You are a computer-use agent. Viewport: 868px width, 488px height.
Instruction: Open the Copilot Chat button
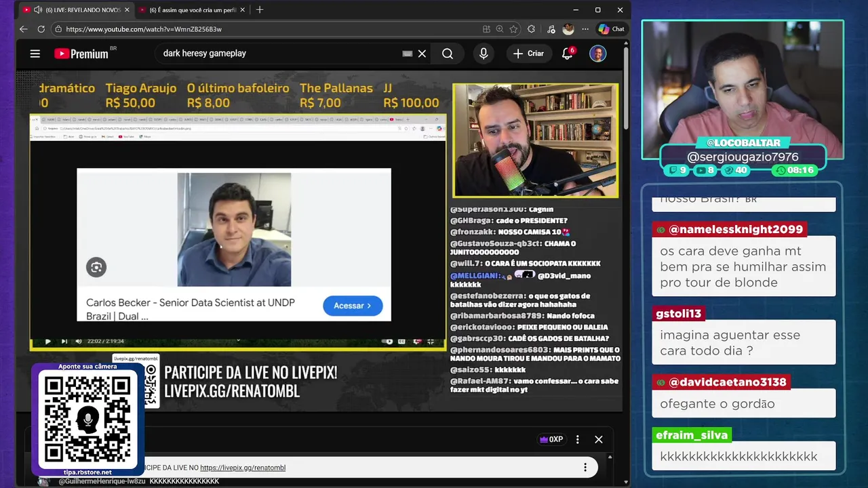pyautogui.click(x=612, y=29)
